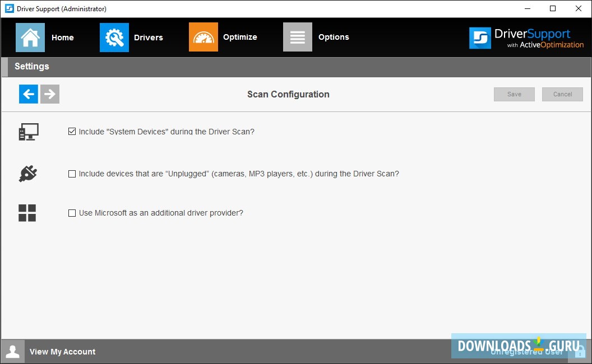The height and width of the screenshot is (364, 592).
Task: Click the unplugged plug icon
Action: [x=28, y=174]
